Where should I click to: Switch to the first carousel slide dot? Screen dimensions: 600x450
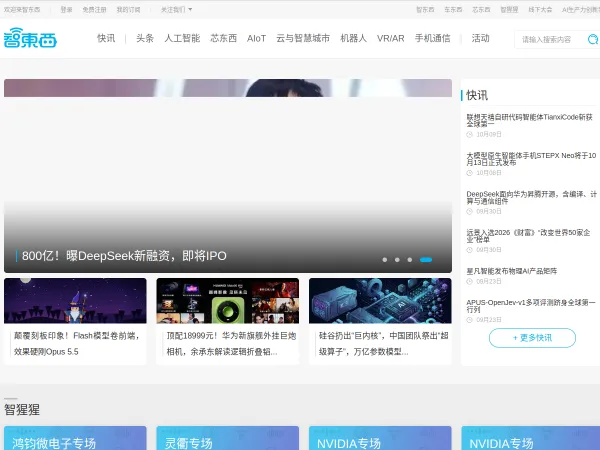click(385, 260)
